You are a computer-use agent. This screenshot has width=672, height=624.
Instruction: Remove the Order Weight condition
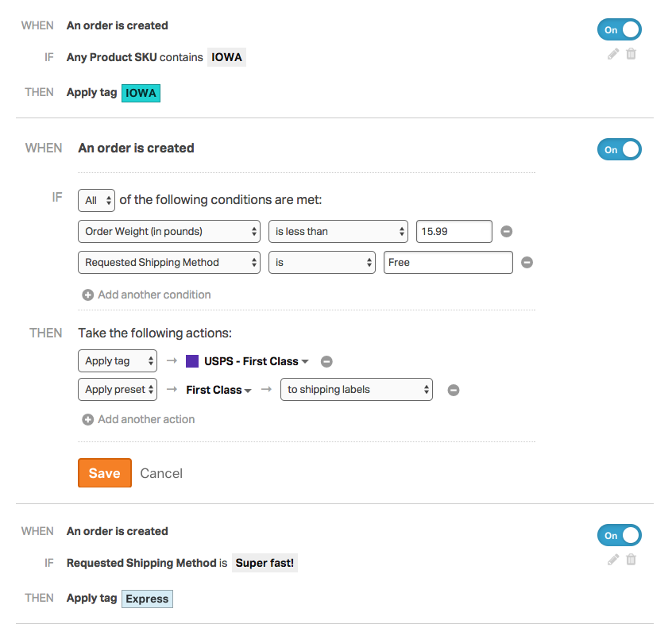506,231
